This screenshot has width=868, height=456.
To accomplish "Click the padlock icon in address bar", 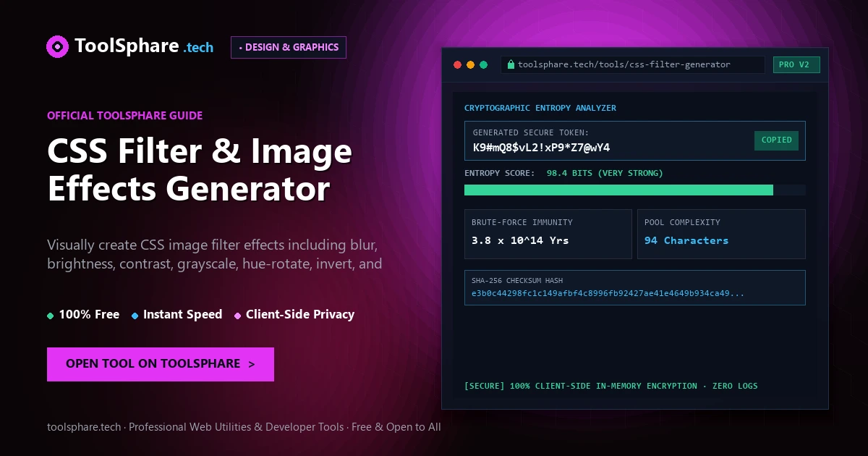I will click(511, 64).
